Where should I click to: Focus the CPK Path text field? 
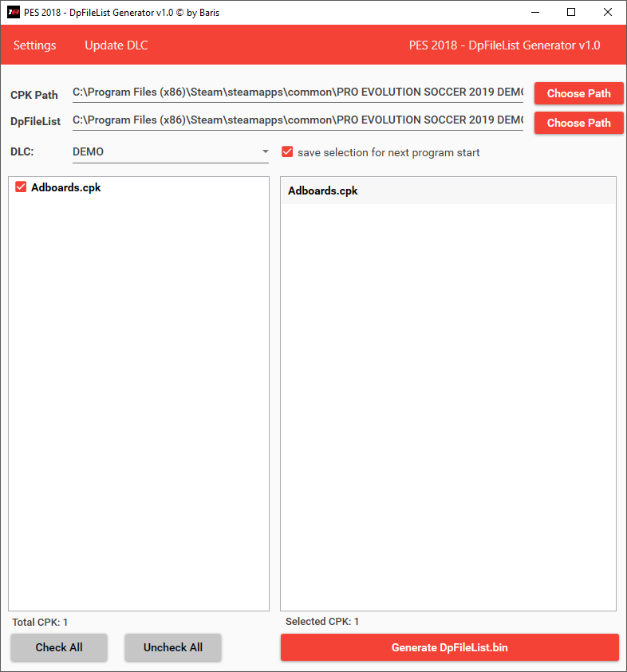298,92
